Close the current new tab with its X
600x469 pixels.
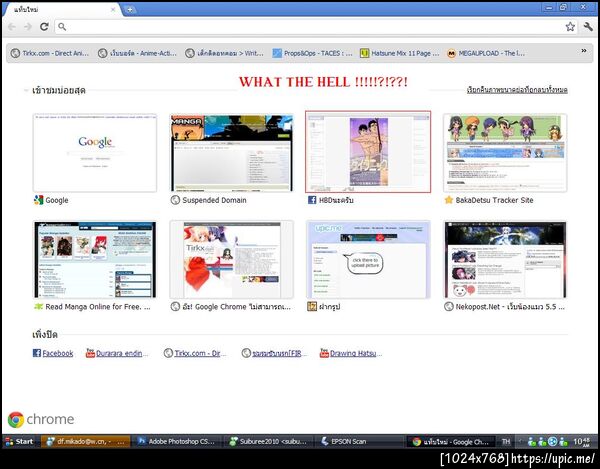113,10
